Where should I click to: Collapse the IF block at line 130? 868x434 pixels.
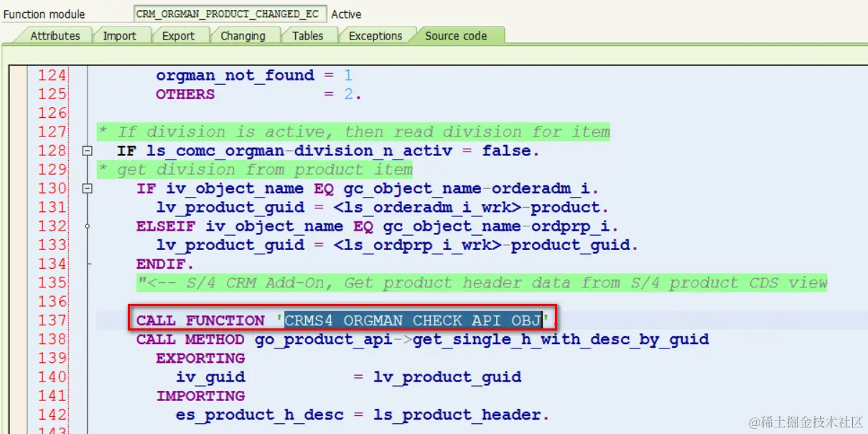tap(88, 188)
